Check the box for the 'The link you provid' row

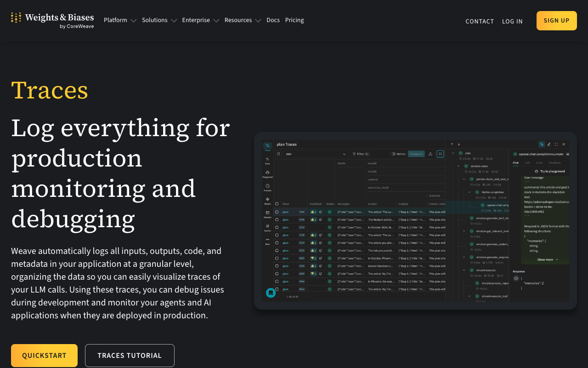coord(277,250)
